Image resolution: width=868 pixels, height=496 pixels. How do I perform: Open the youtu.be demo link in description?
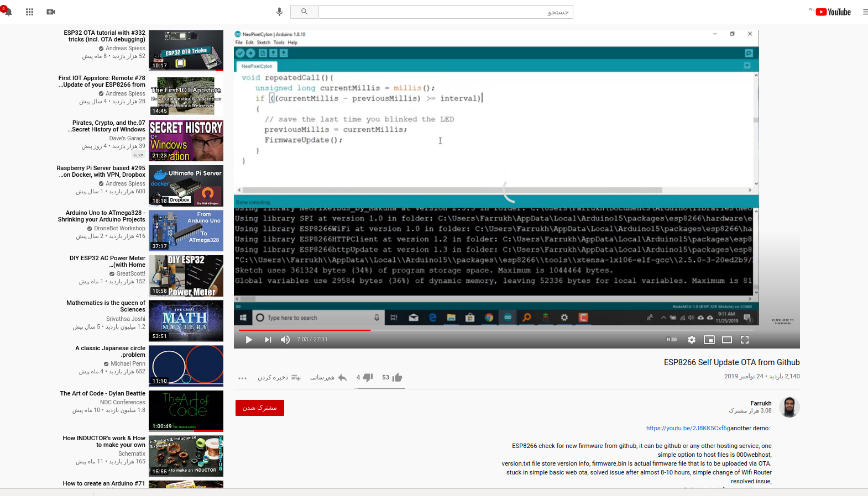coord(688,428)
